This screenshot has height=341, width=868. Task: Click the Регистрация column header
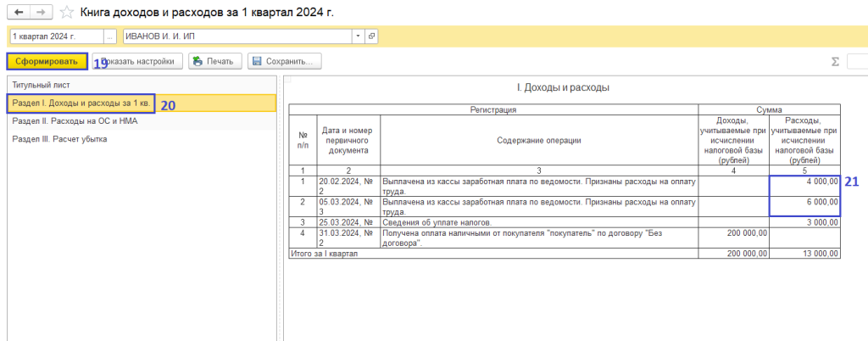(x=493, y=109)
